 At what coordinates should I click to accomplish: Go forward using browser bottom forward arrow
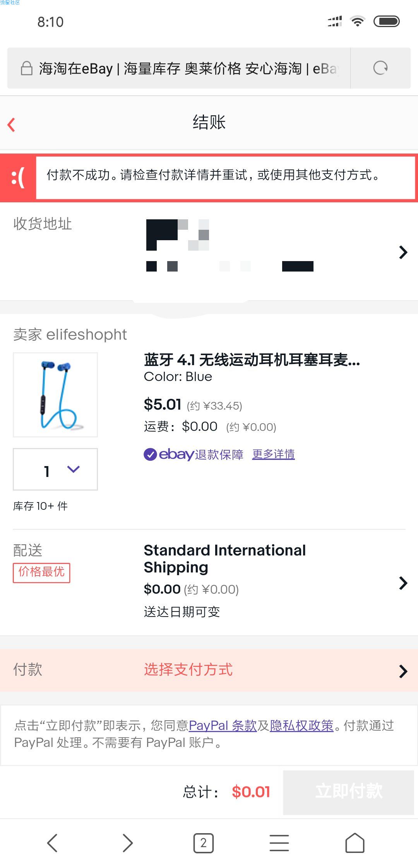click(128, 843)
